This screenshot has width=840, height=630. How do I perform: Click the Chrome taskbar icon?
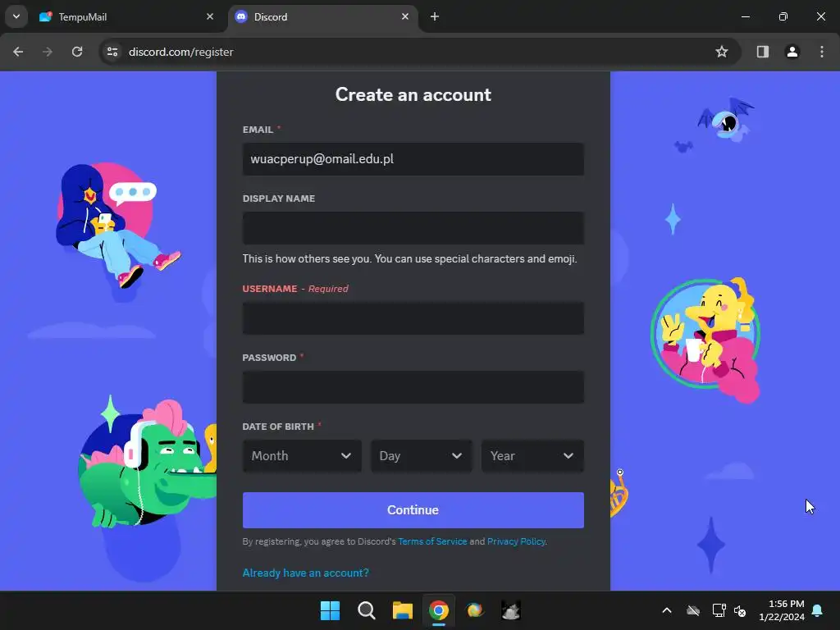pyautogui.click(x=438, y=610)
